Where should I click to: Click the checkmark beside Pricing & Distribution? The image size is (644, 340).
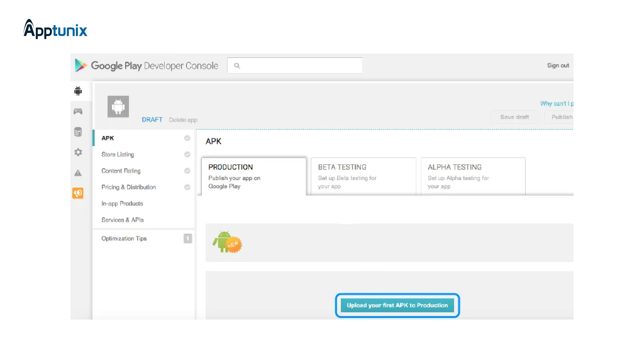pyautogui.click(x=187, y=187)
